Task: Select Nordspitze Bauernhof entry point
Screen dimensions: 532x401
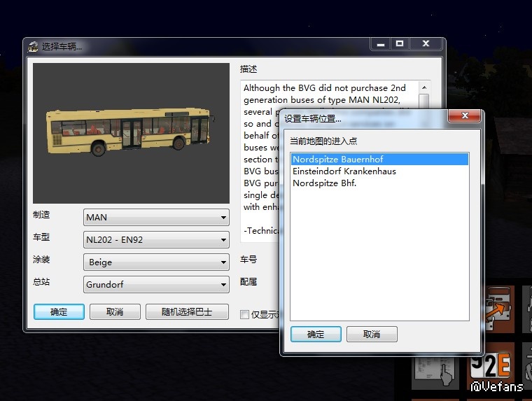Action: pyautogui.click(x=338, y=160)
